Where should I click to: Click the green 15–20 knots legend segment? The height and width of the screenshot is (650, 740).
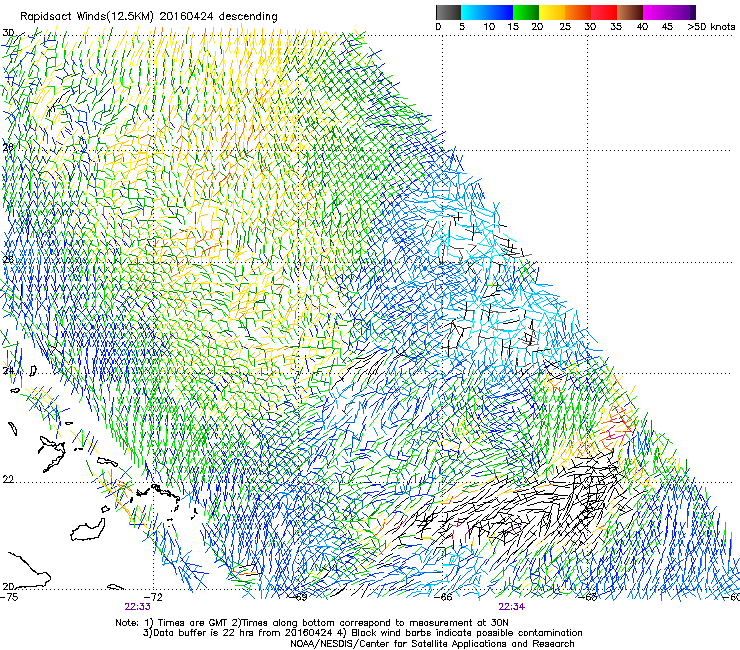(x=526, y=12)
